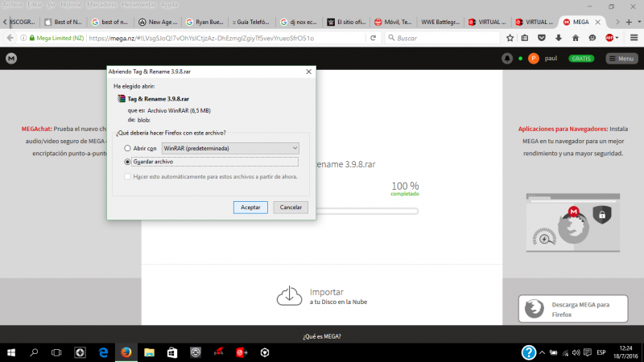Go back to previous page
644x362 pixels.
pyautogui.click(x=10, y=38)
